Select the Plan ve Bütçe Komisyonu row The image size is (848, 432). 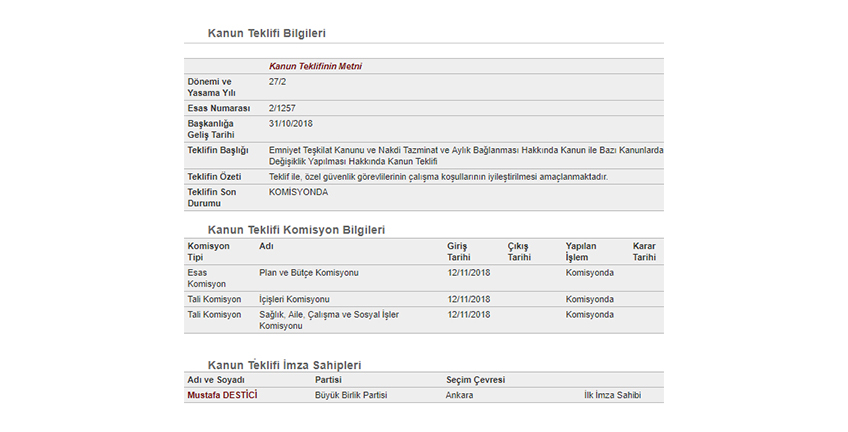click(423, 278)
